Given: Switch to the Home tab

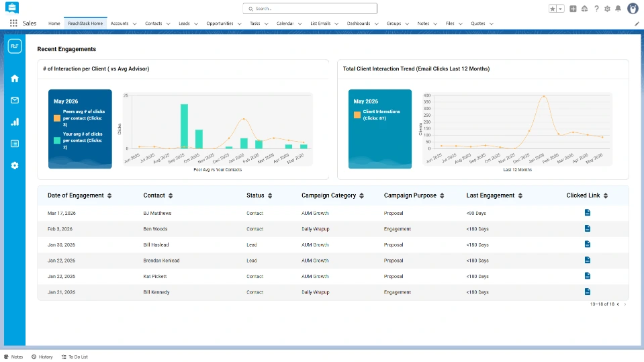Looking at the screenshot, I should coord(54,24).
